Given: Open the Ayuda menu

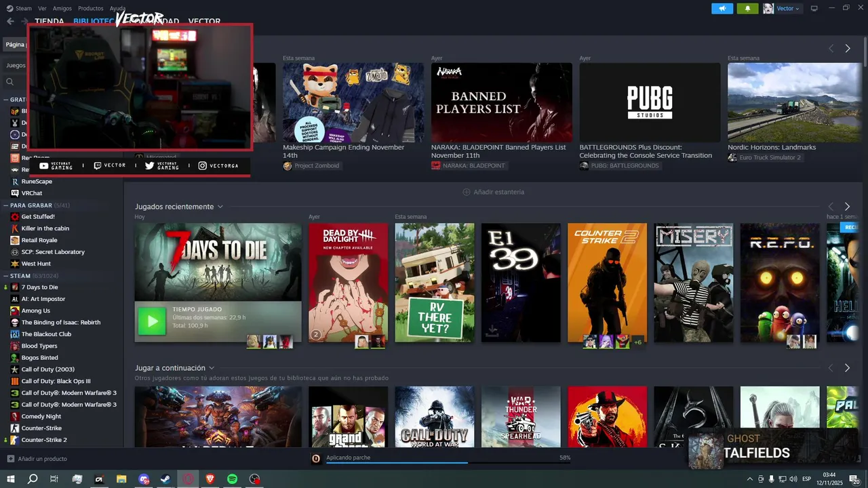Looking at the screenshot, I should (117, 8).
